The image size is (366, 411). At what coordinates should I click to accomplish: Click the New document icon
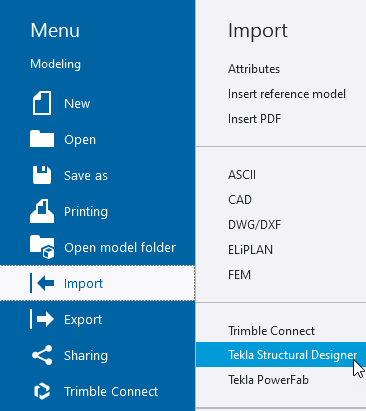tap(42, 103)
